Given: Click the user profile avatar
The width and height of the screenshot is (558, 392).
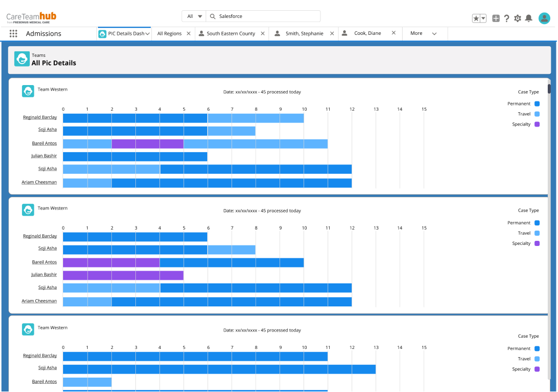Looking at the screenshot, I should [544, 18].
